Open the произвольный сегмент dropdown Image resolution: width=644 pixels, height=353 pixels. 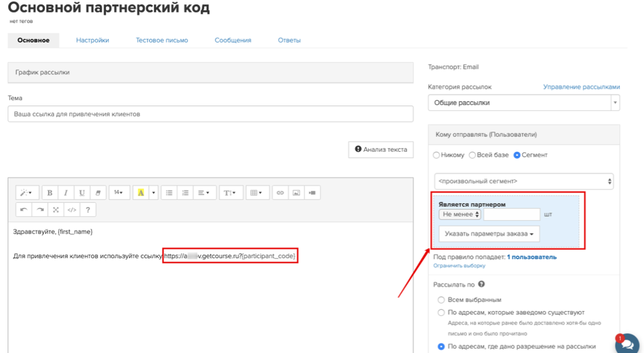coord(523,181)
